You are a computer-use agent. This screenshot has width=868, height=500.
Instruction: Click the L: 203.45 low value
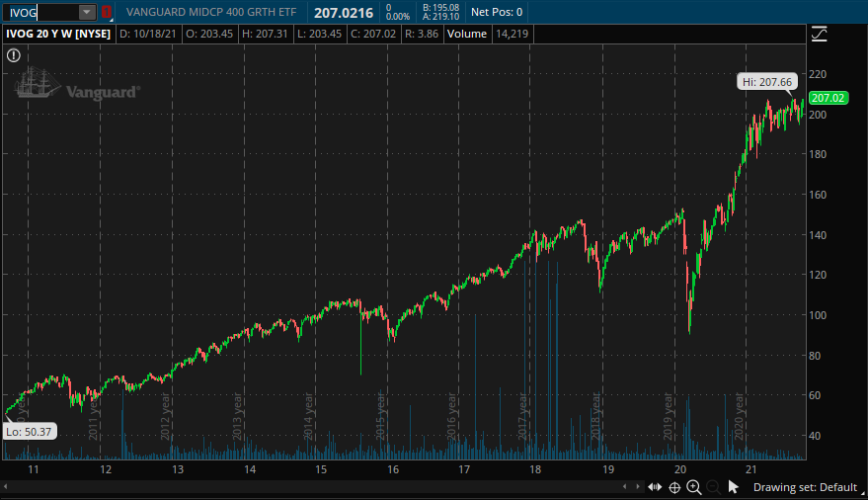pos(319,34)
